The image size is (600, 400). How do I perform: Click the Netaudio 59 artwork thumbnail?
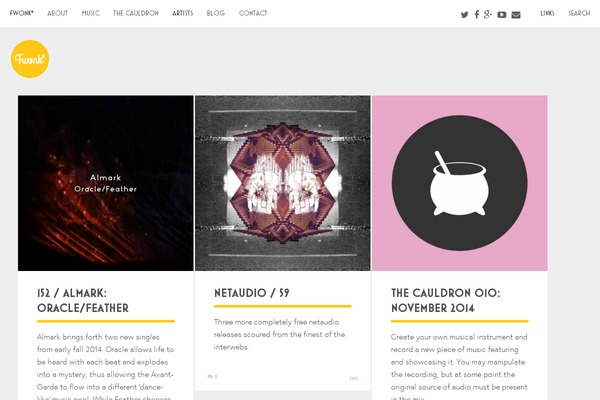point(283,183)
